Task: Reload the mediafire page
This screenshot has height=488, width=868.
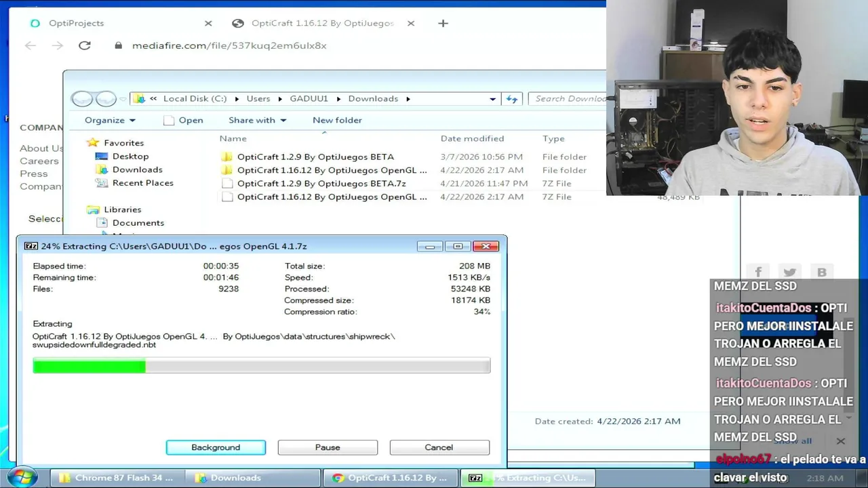Action: pos(84,45)
